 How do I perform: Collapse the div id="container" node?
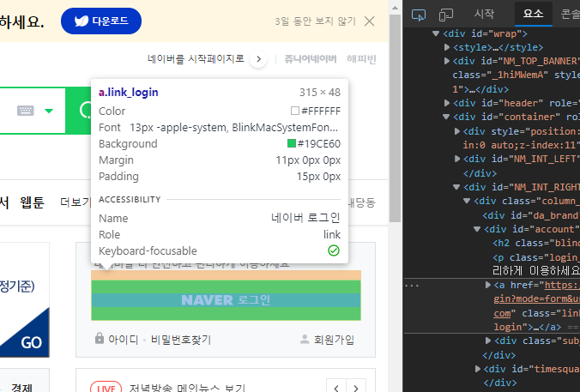tap(446, 117)
